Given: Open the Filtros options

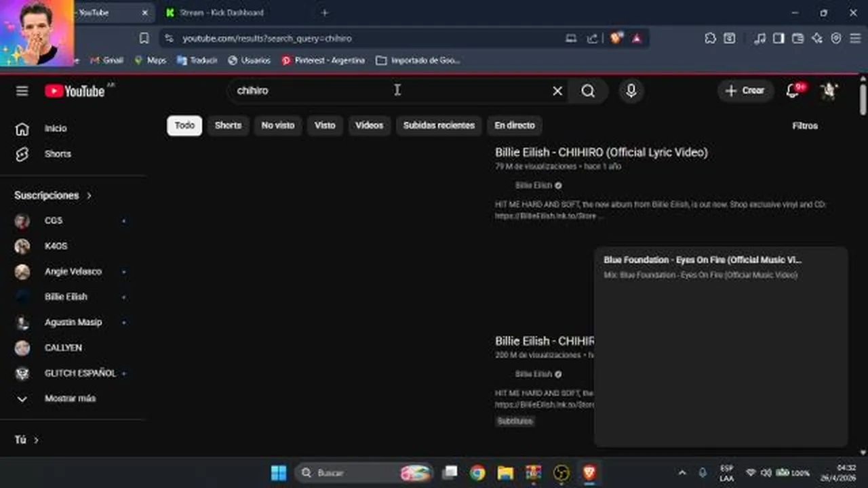Looking at the screenshot, I should (x=805, y=126).
